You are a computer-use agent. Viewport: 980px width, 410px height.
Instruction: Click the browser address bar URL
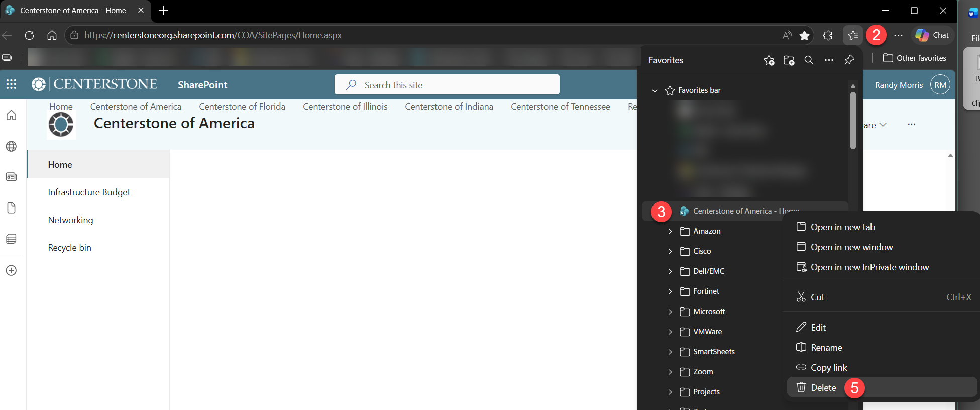tap(213, 35)
